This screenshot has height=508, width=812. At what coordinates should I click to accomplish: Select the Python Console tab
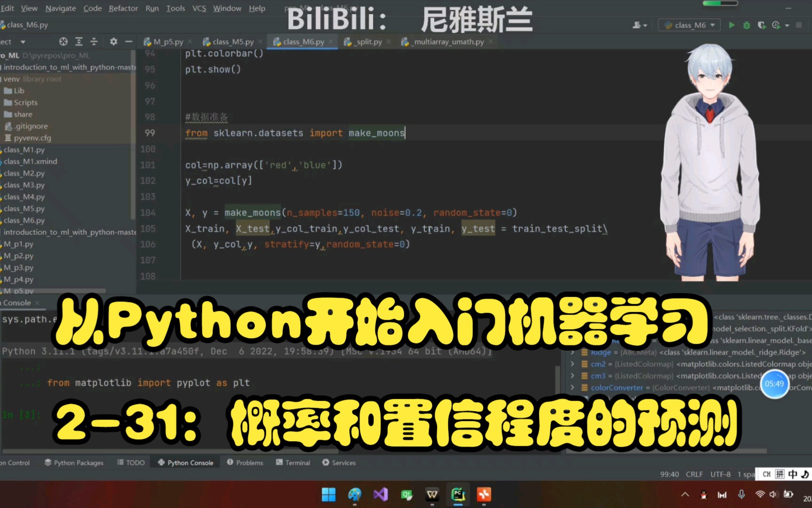(185, 462)
